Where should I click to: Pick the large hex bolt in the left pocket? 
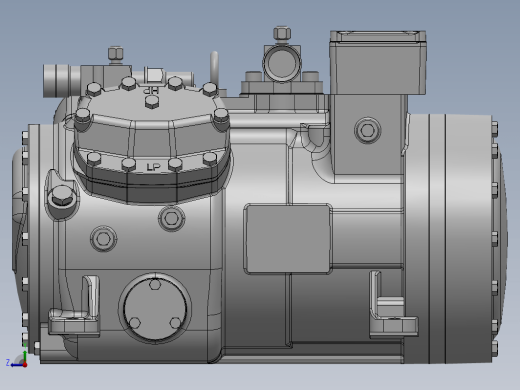click(62, 196)
